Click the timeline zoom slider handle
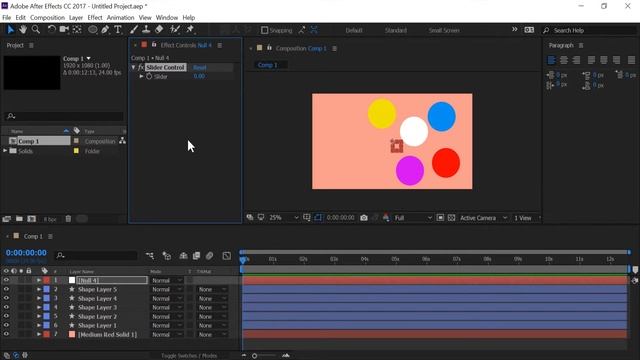This screenshot has width=640, height=360. (254, 356)
